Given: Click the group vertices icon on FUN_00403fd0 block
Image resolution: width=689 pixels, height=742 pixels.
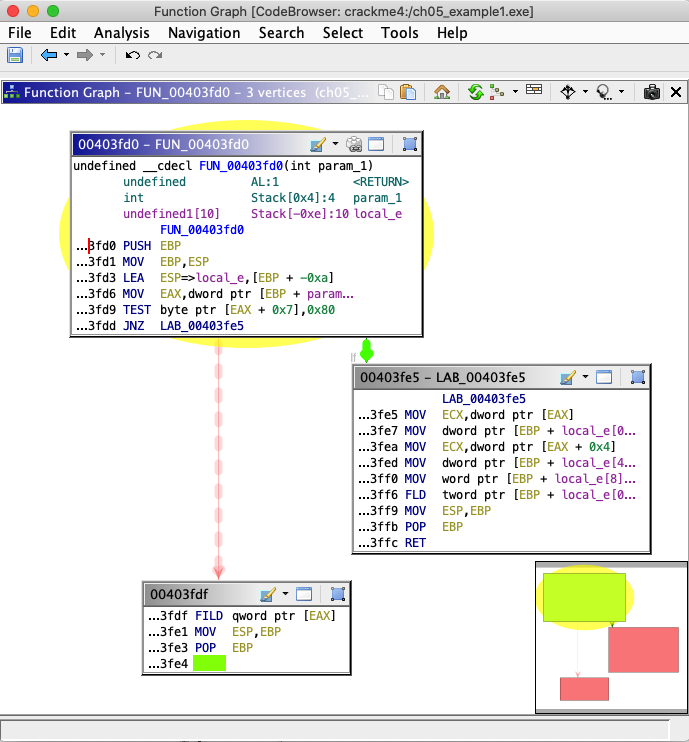Looking at the screenshot, I should (x=354, y=144).
